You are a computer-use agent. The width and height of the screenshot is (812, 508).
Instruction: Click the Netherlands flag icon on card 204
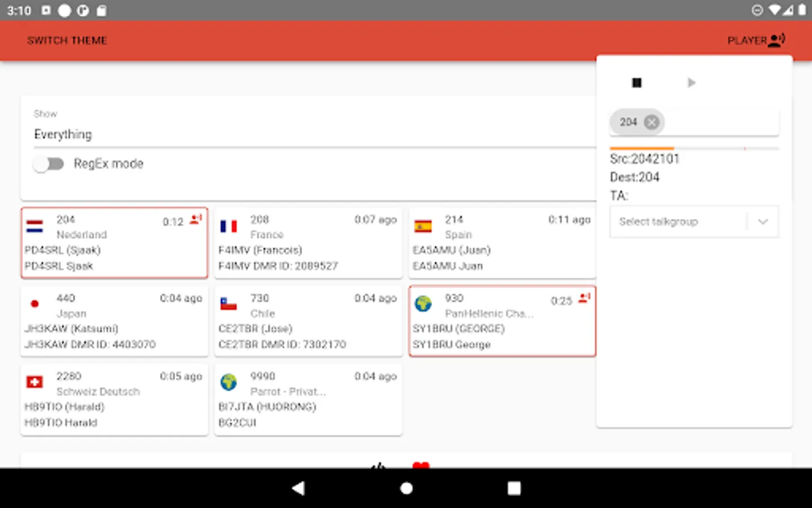pos(35,227)
